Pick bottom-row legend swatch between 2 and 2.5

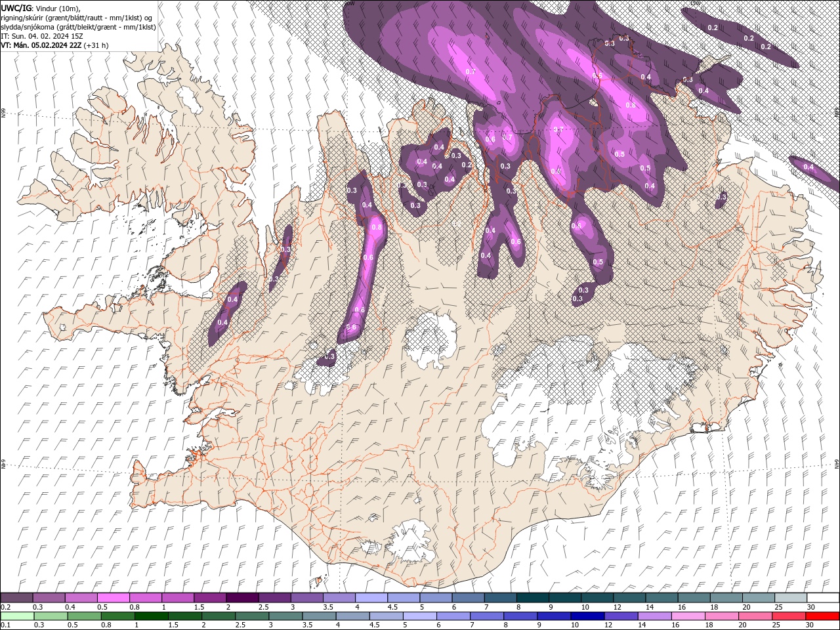[x=219, y=616]
